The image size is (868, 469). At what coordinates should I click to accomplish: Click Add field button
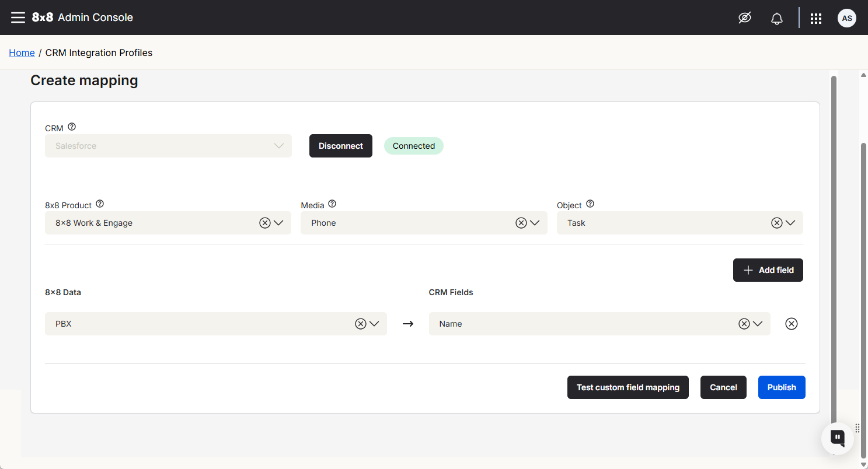768,270
